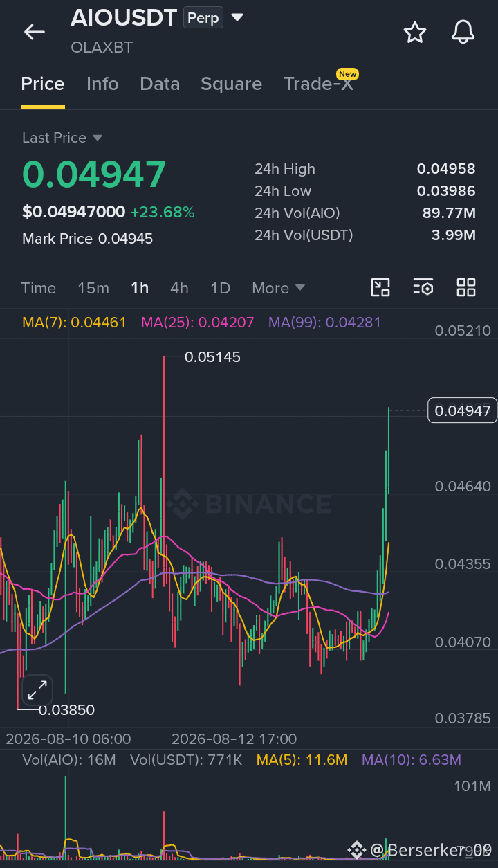498x868 pixels.
Task: Tap the 24h High value 0.04958
Action: point(446,169)
